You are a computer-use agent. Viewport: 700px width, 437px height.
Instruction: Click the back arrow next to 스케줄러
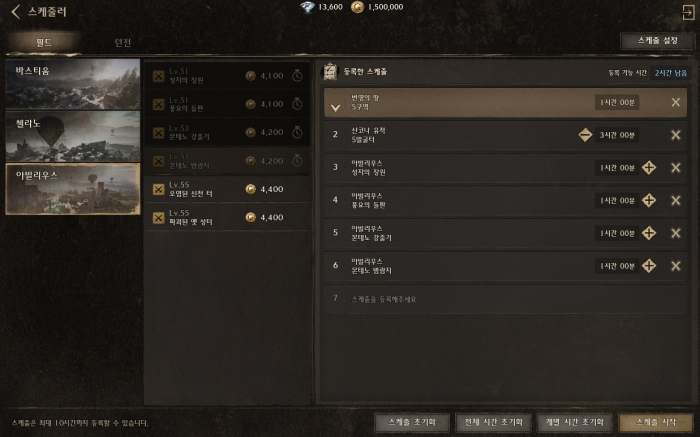tap(16, 12)
